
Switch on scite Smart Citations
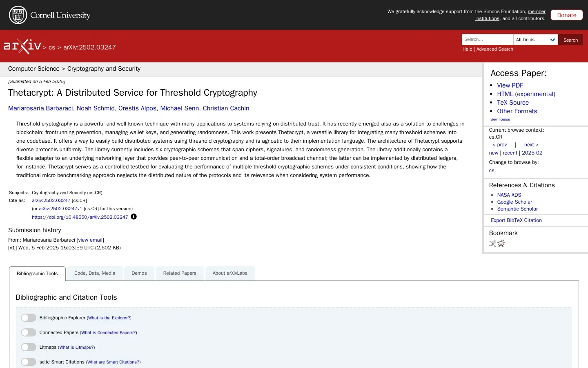pyautogui.click(x=29, y=362)
